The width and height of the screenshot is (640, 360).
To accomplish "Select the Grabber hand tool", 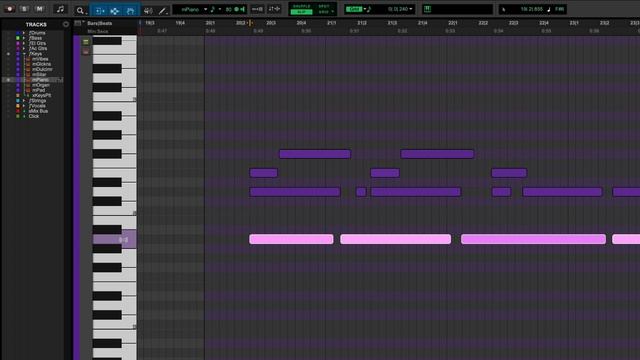I will pos(131,11).
